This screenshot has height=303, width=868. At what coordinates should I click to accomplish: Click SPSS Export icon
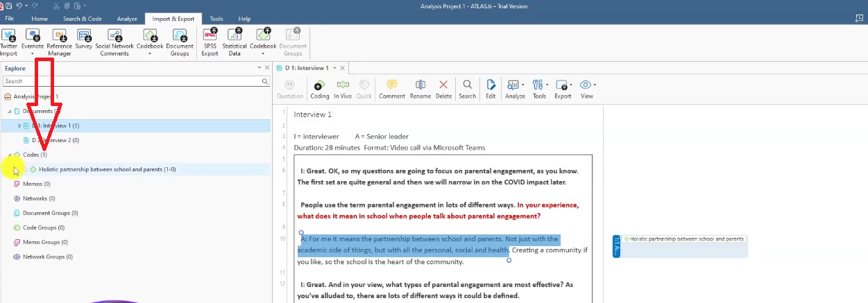(210, 35)
